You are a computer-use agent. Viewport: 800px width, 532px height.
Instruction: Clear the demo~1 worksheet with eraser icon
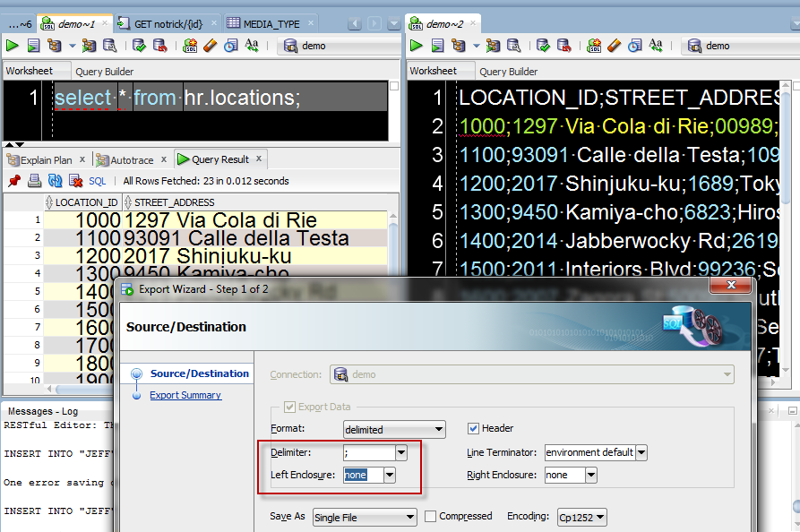211,46
